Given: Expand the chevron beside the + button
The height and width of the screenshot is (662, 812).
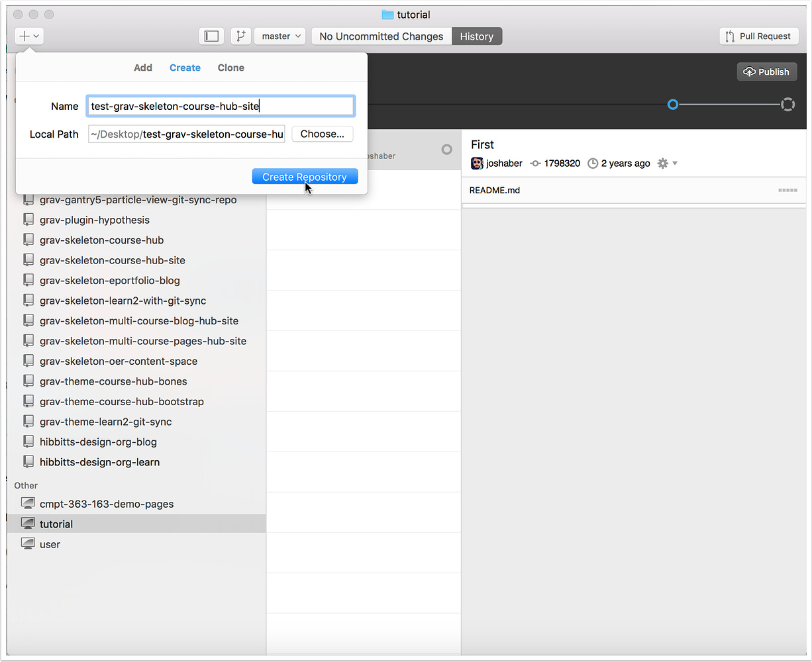Looking at the screenshot, I should (x=34, y=36).
